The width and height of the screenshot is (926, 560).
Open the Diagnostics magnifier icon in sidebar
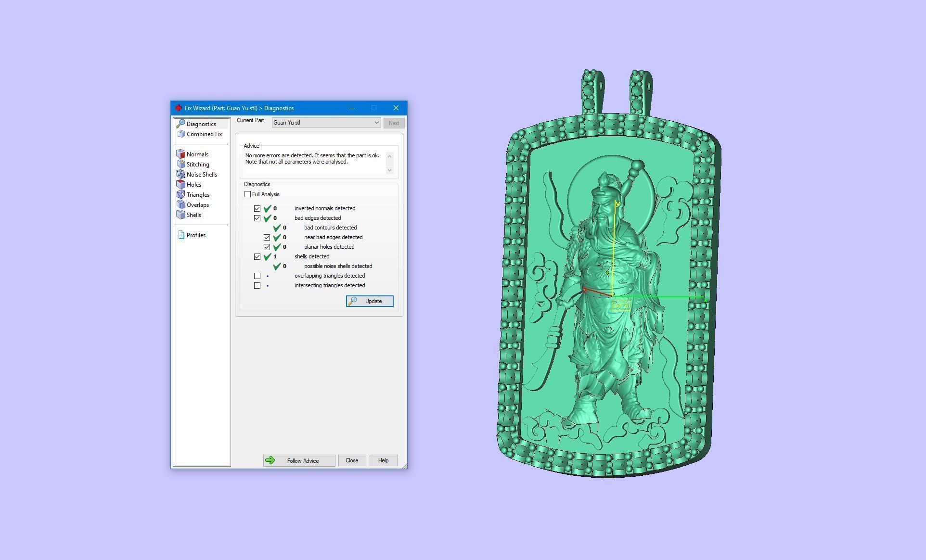(180, 124)
